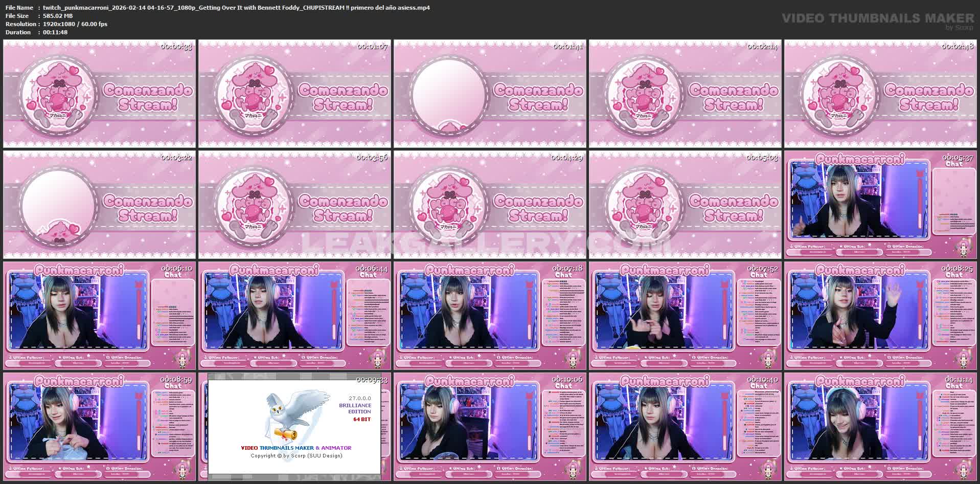Select the thumbnail at timestamp 00:02:48
The image size is (980, 484).
click(880, 94)
